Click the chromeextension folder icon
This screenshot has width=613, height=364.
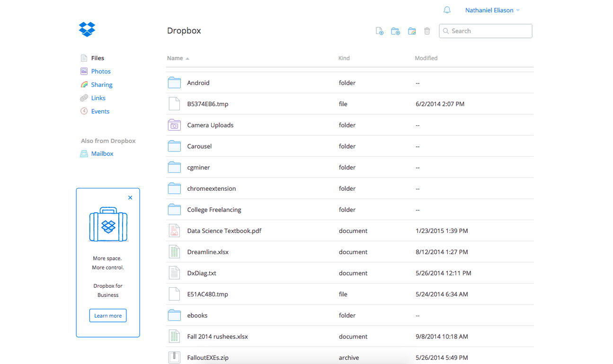pos(174,188)
